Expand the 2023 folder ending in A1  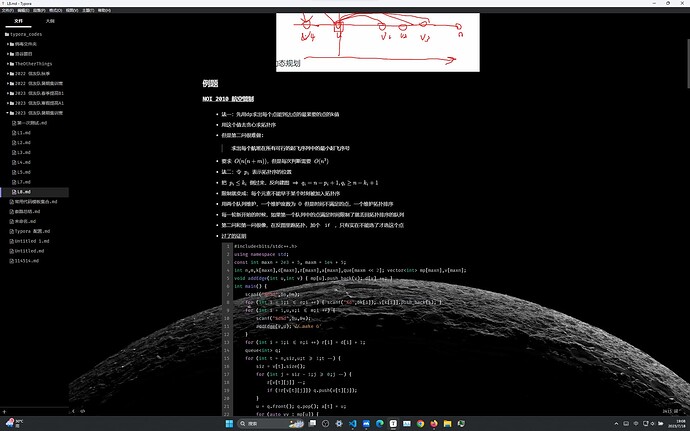click(8, 103)
